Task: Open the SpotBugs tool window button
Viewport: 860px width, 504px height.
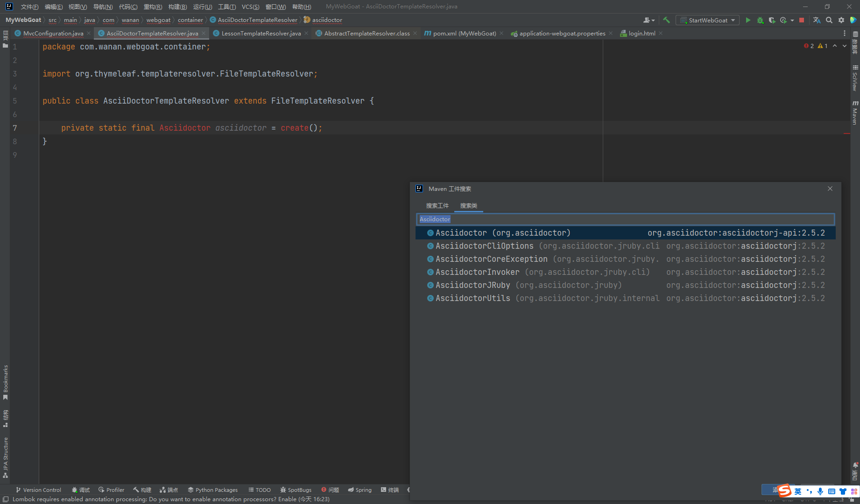Action: point(296,490)
